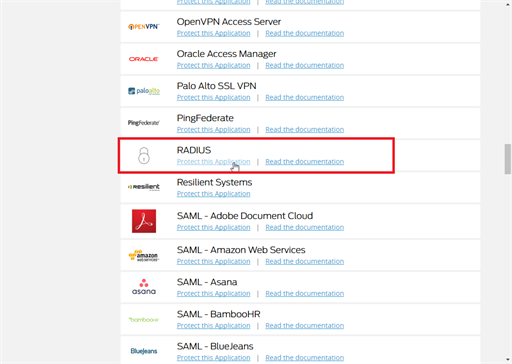
Task: Click the Asana logo icon
Action: click(x=144, y=287)
